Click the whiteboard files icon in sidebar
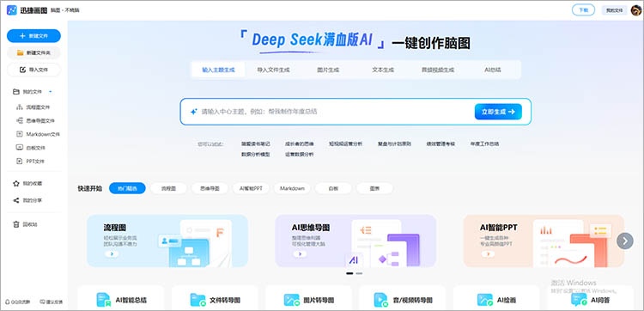This screenshot has width=644, height=311. coord(19,148)
